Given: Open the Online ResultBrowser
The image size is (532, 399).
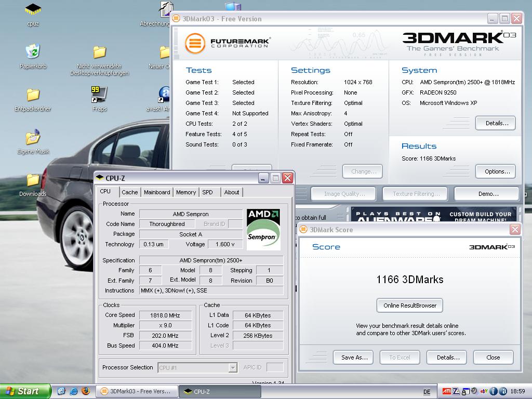Looking at the screenshot, I should (x=410, y=305).
